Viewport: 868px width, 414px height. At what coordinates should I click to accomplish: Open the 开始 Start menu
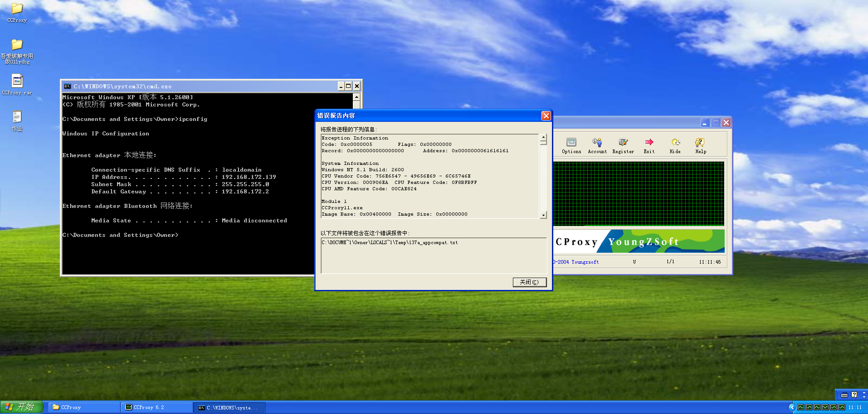tap(21, 407)
